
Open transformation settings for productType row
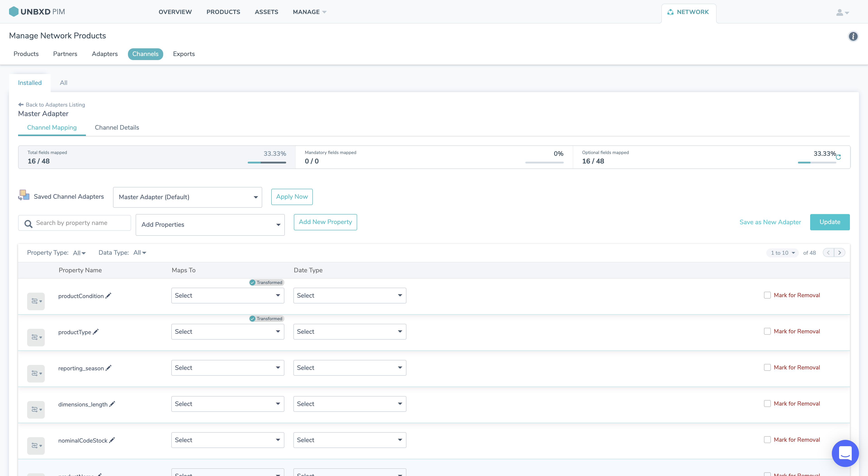tap(36, 337)
